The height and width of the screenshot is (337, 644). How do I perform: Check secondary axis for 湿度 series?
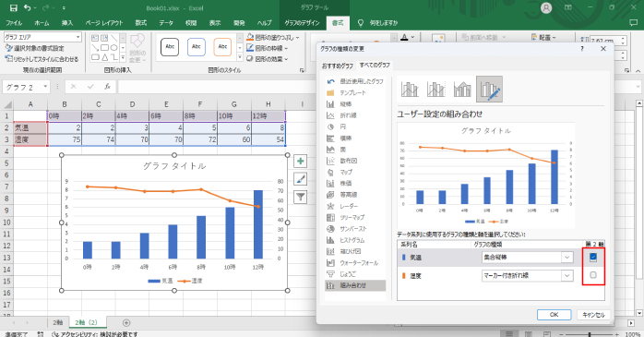pos(593,275)
